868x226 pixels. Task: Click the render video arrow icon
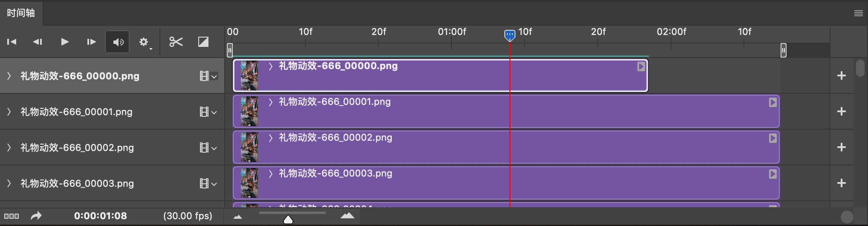coord(36,216)
